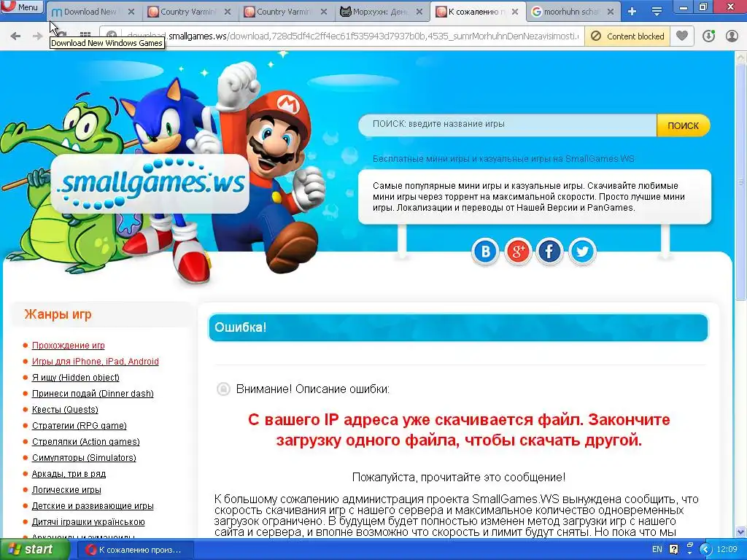The height and width of the screenshot is (560, 747).
Task: Open the Facebook social icon
Action: click(x=550, y=251)
